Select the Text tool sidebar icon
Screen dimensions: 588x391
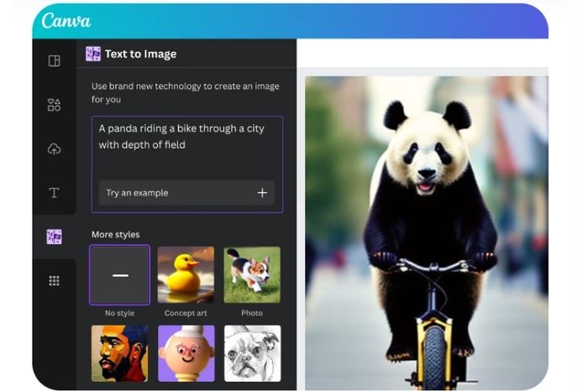(x=55, y=193)
